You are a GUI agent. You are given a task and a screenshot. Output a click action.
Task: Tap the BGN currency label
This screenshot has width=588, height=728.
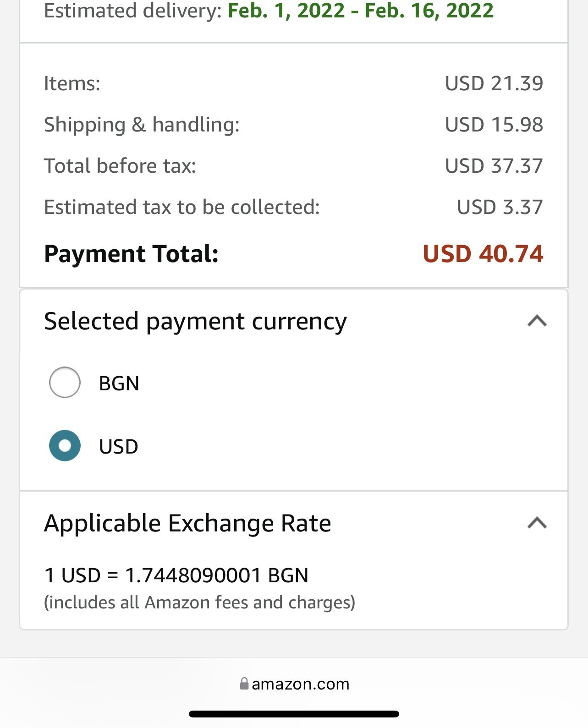click(119, 383)
